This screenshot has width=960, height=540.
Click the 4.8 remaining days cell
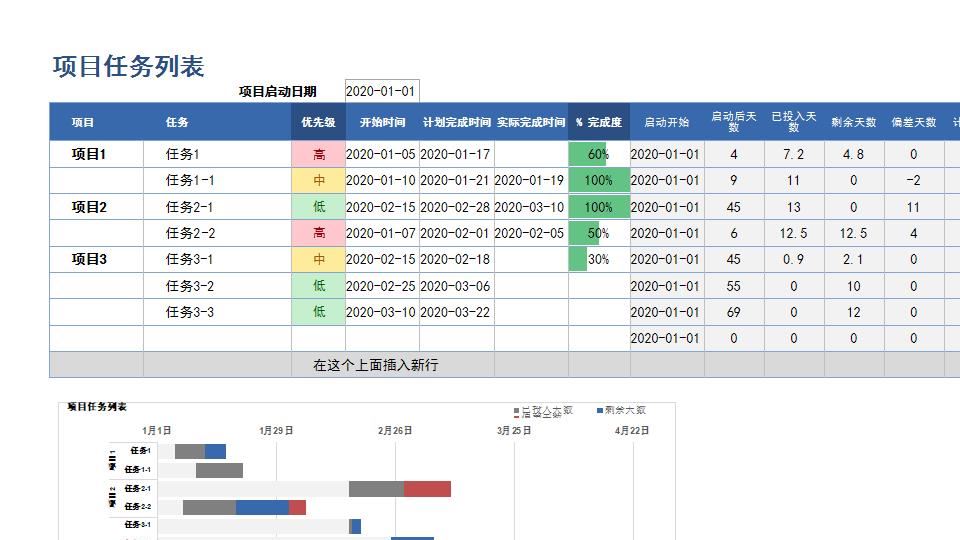(x=854, y=154)
